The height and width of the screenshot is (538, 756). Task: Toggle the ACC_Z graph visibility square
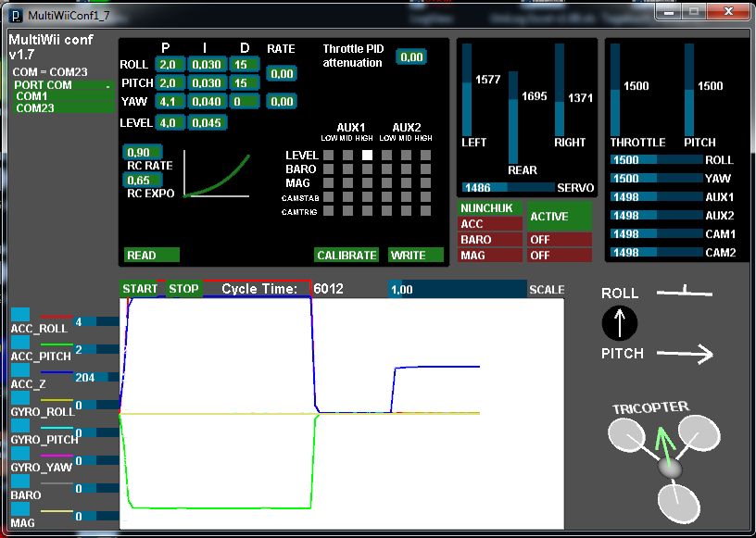(20, 369)
